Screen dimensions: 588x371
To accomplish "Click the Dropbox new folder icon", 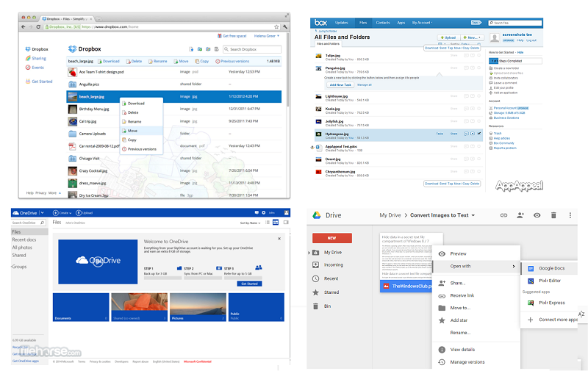I will tap(200, 49).
